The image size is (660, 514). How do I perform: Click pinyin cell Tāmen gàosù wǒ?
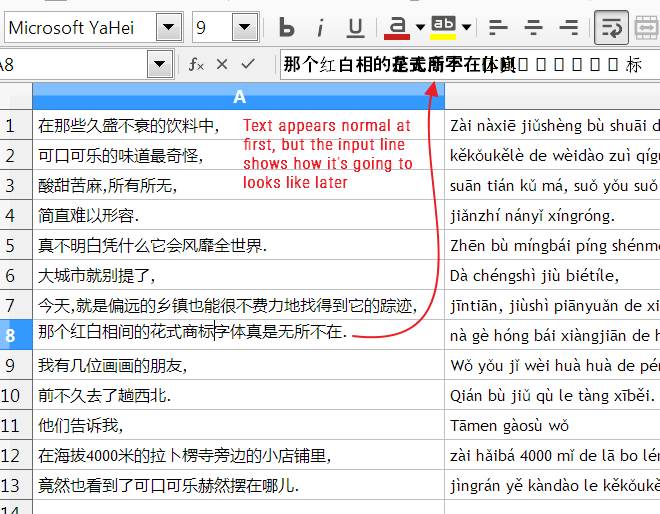552,425
